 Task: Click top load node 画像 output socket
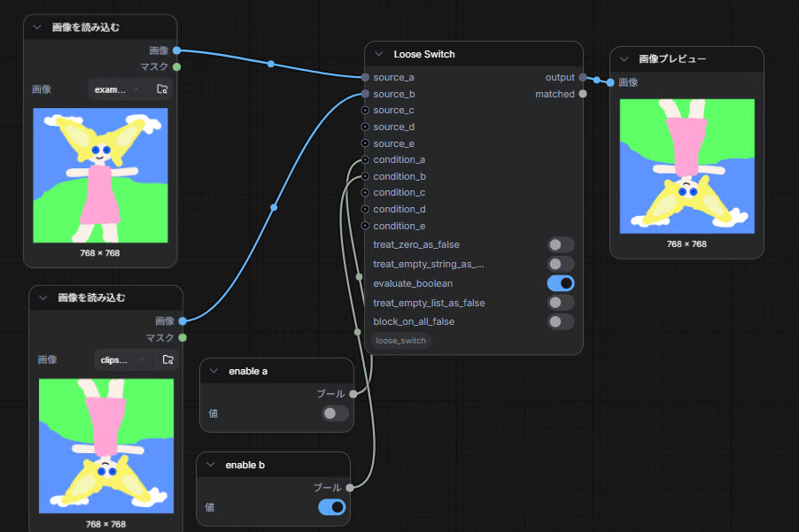(177, 50)
